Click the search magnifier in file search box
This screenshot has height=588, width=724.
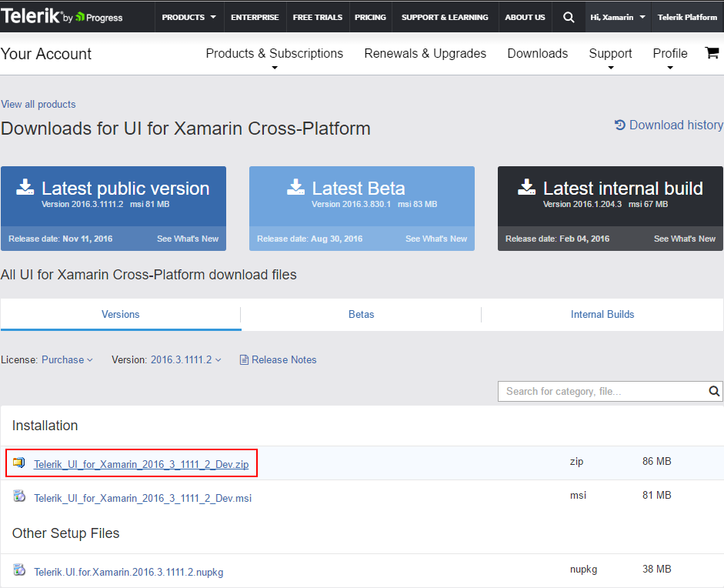point(714,391)
